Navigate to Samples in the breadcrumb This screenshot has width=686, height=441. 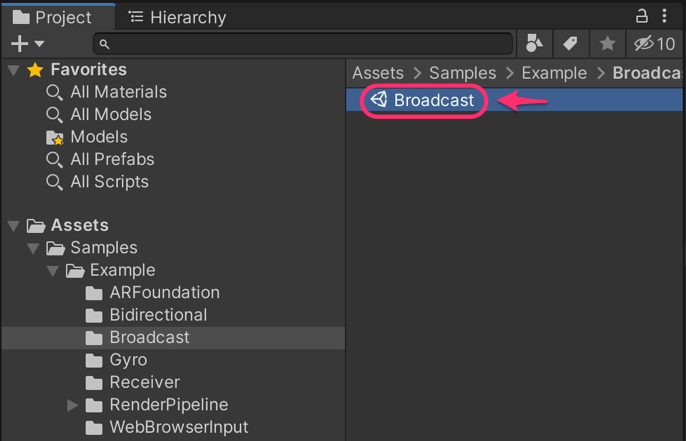click(x=462, y=73)
